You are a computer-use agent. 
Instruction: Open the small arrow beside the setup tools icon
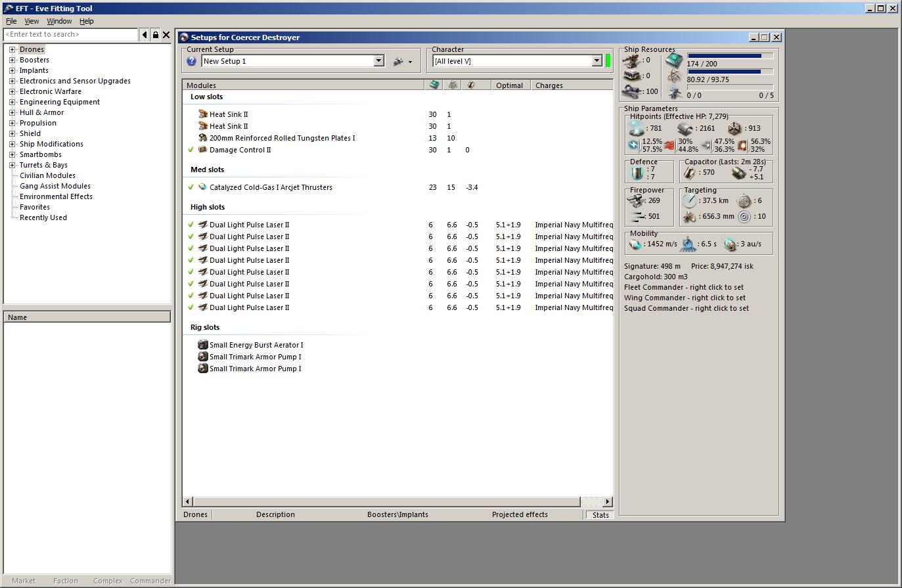click(x=410, y=62)
